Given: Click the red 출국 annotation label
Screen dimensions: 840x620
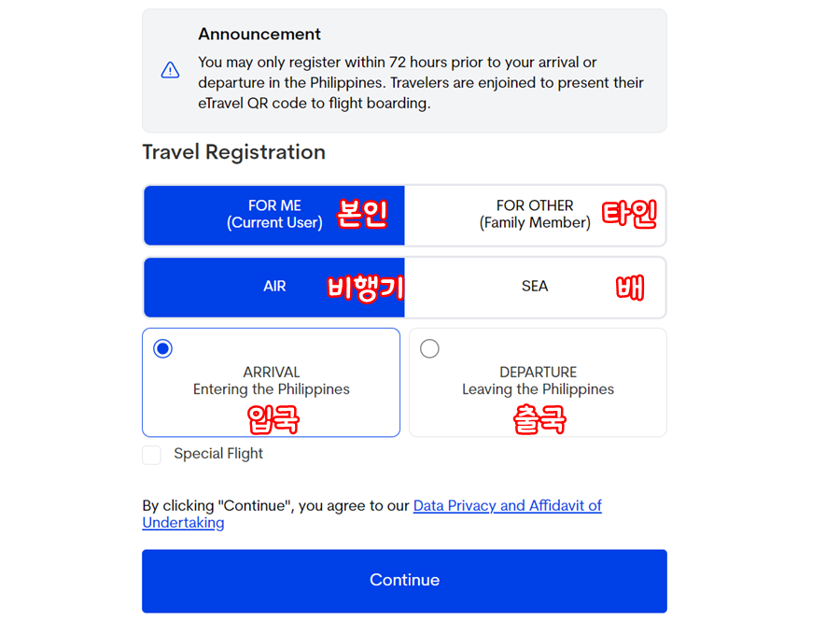Looking at the screenshot, I should 539,419.
